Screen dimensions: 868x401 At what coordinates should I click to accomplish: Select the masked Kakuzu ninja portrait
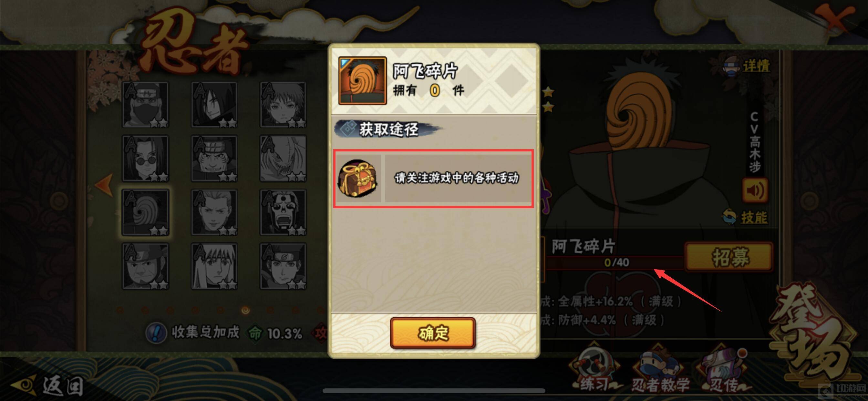[x=146, y=105]
